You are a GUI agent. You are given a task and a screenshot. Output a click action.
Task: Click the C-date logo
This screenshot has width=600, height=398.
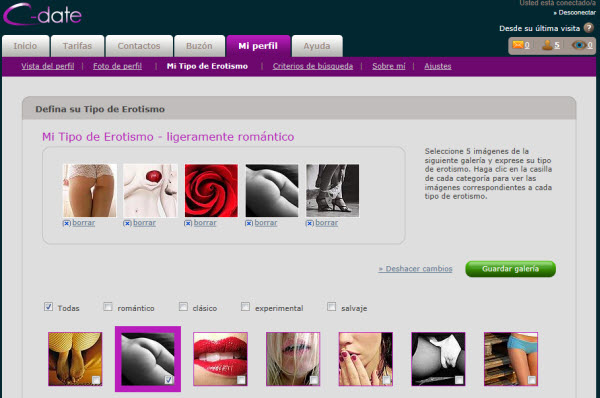42,14
